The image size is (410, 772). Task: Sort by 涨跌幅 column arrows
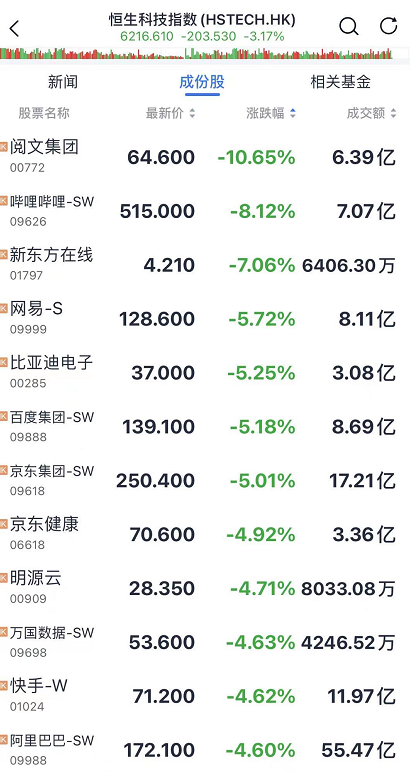pyautogui.click(x=292, y=114)
